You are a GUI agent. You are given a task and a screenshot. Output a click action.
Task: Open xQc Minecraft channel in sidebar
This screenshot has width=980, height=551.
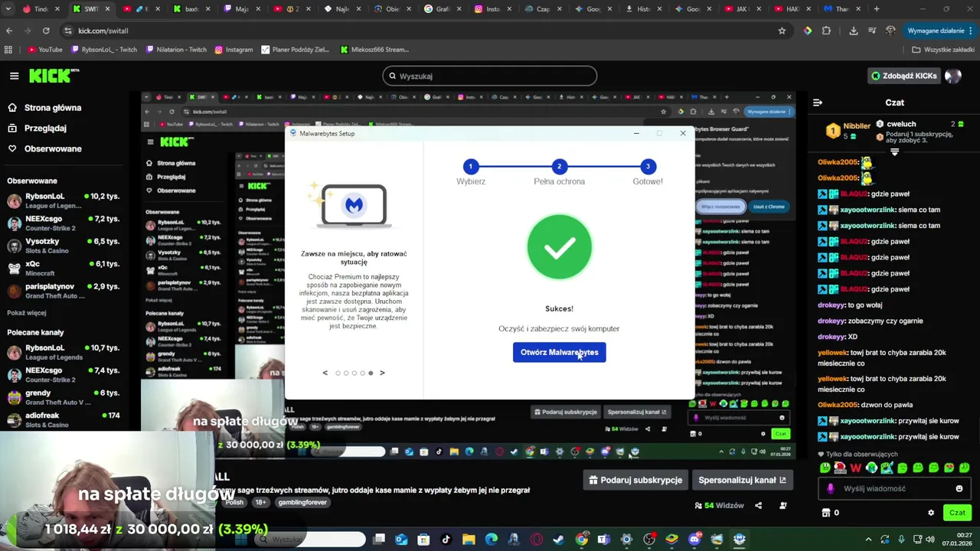pos(63,268)
